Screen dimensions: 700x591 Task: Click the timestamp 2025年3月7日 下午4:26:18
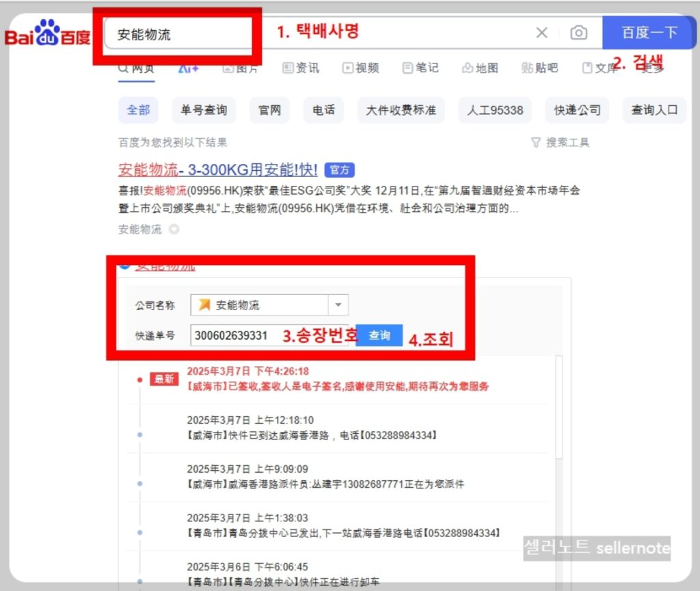coord(247,371)
